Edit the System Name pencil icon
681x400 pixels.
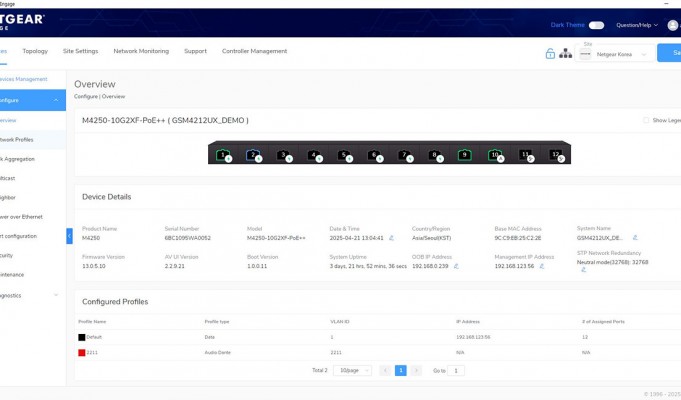[x=635, y=238]
